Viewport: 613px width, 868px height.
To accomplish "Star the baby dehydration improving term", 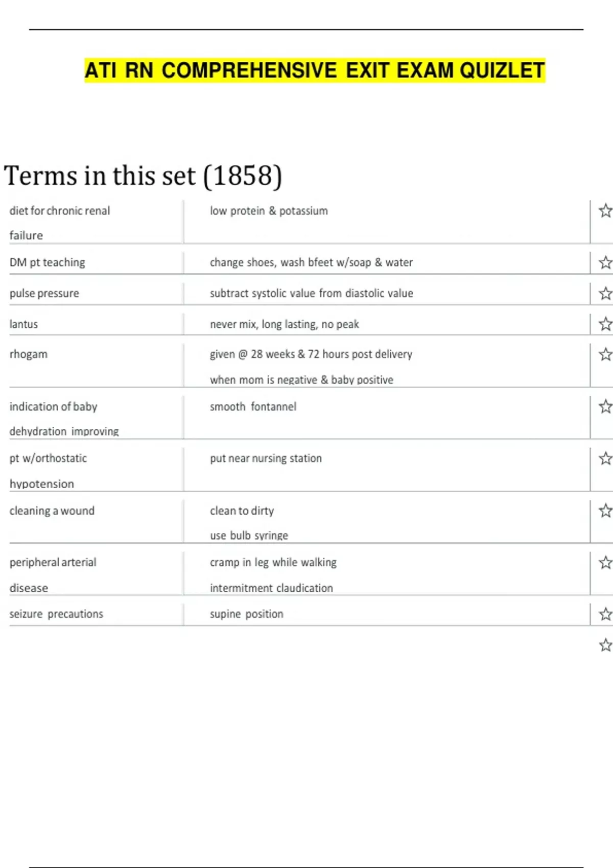I will [605, 407].
